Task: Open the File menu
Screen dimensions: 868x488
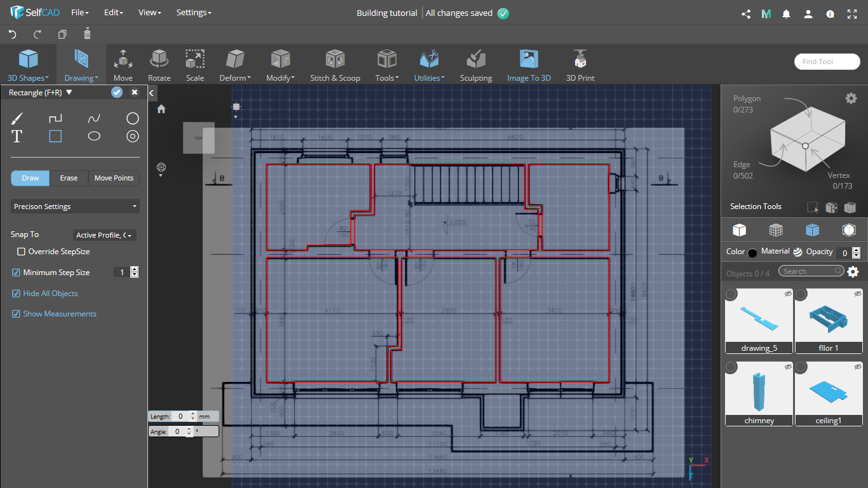Action: (x=80, y=13)
